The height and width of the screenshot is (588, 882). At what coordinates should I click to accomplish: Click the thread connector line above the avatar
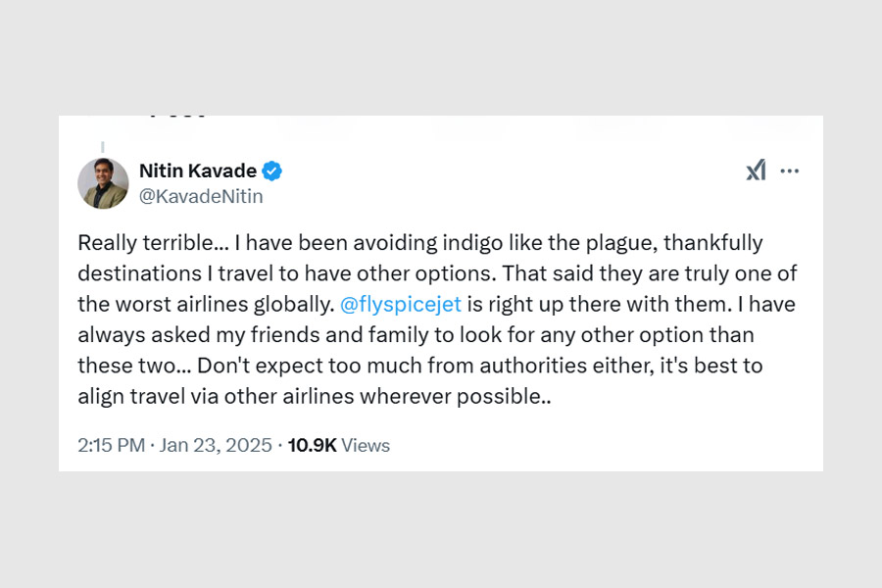[103, 146]
